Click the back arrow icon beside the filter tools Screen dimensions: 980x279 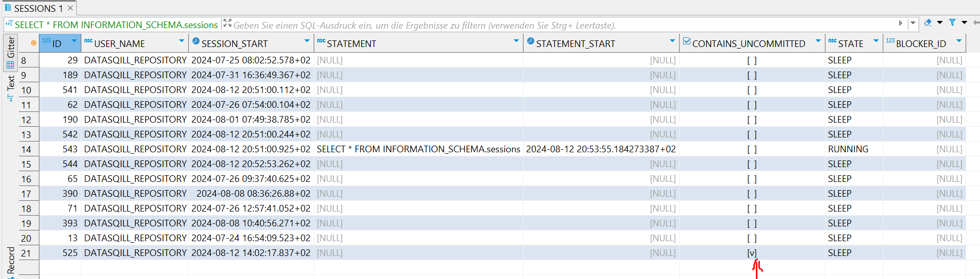975,23
